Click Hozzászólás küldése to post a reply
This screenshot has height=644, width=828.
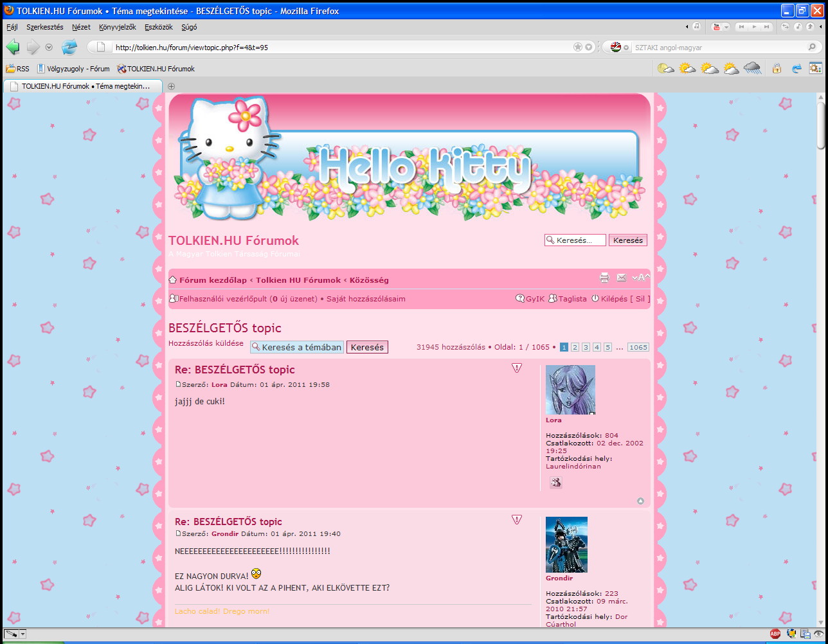[206, 343]
